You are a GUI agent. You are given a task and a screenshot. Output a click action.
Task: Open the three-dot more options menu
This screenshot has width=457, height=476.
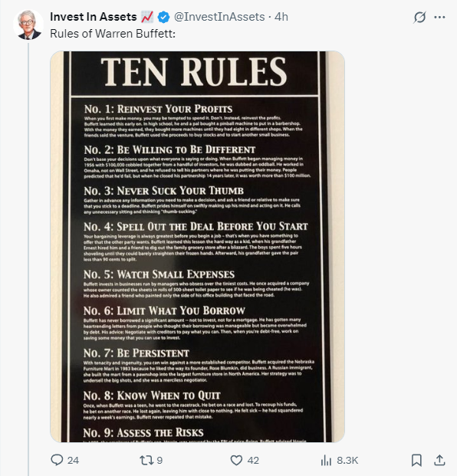point(439,18)
